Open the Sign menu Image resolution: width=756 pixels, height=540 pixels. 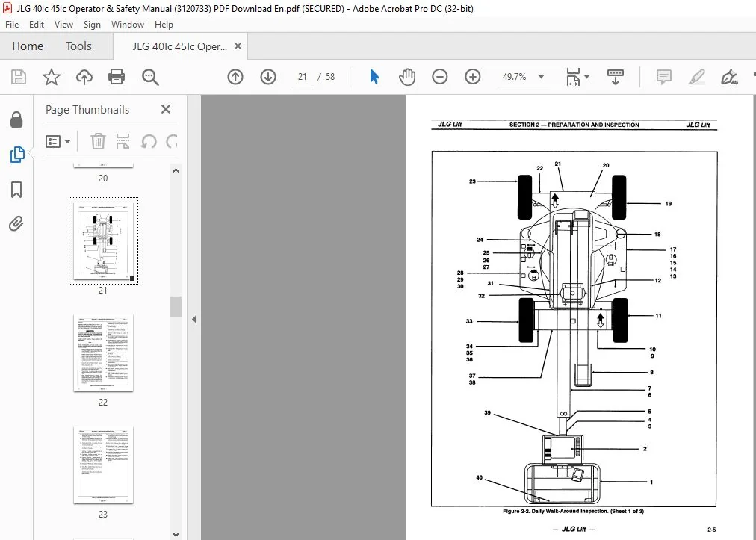coord(92,25)
